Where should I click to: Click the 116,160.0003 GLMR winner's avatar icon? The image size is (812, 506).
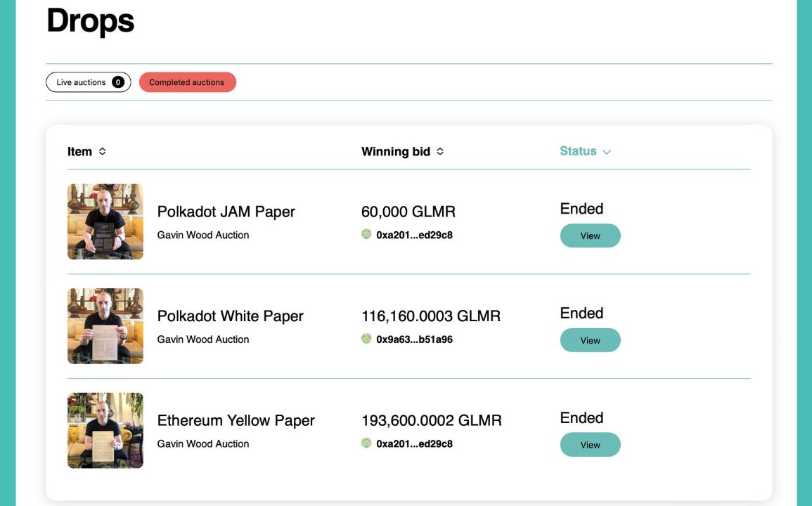[366, 339]
